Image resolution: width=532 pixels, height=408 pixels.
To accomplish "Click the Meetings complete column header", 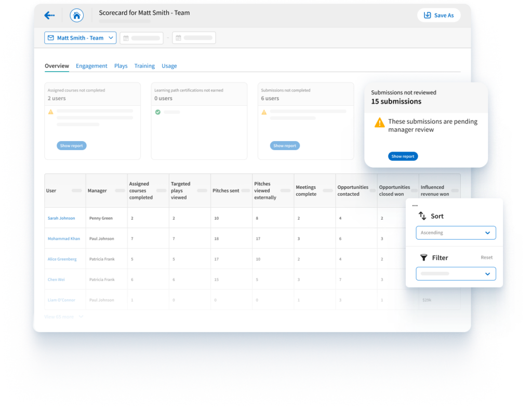I will coord(314,191).
